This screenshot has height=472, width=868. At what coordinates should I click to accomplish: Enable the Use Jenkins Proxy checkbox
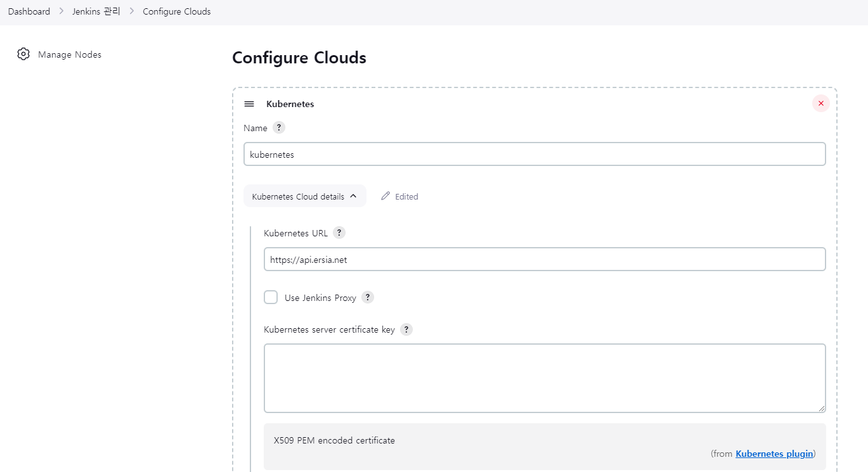271,297
